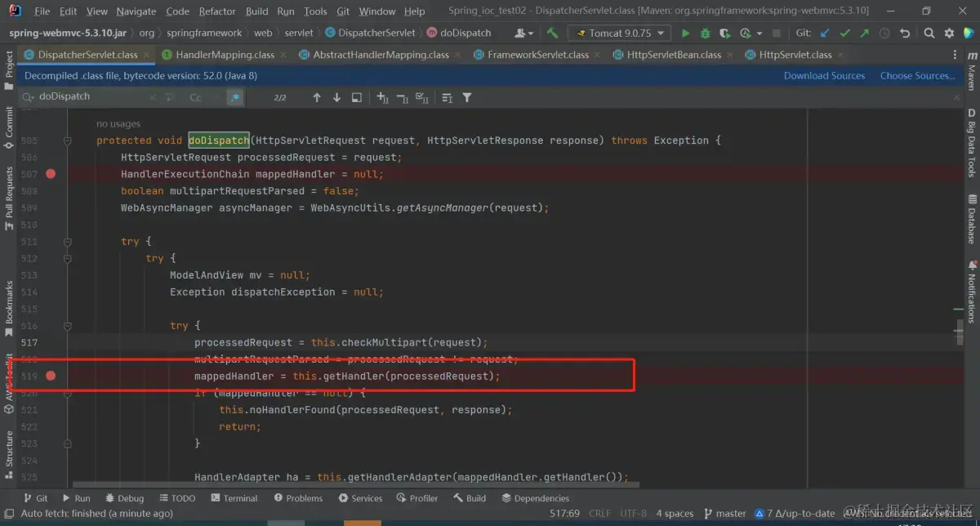Open the Terminal tool window
This screenshot has height=526, width=980.
[x=234, y=498]
